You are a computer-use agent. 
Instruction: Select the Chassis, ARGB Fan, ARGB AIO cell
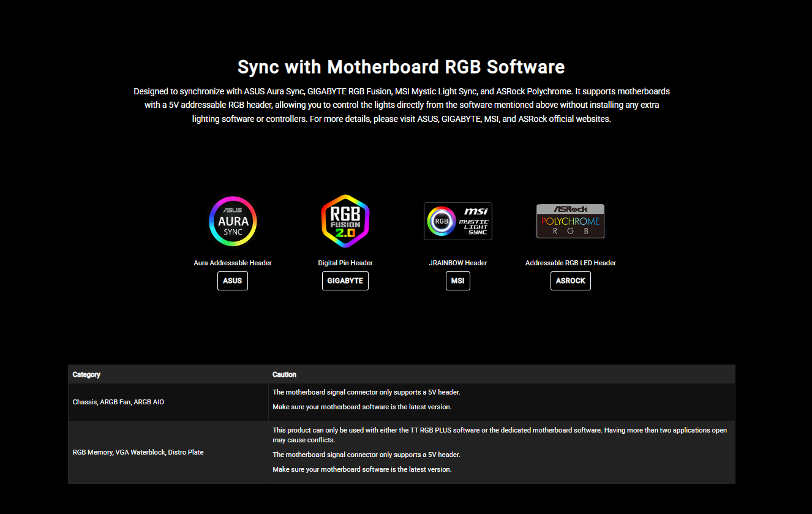click(x=118, y=402)
